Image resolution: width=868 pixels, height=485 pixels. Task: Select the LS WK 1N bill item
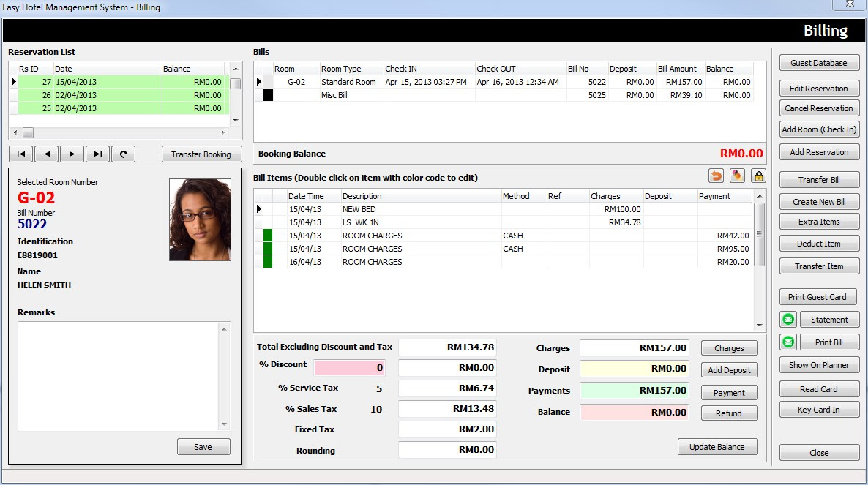pos(504,222)
